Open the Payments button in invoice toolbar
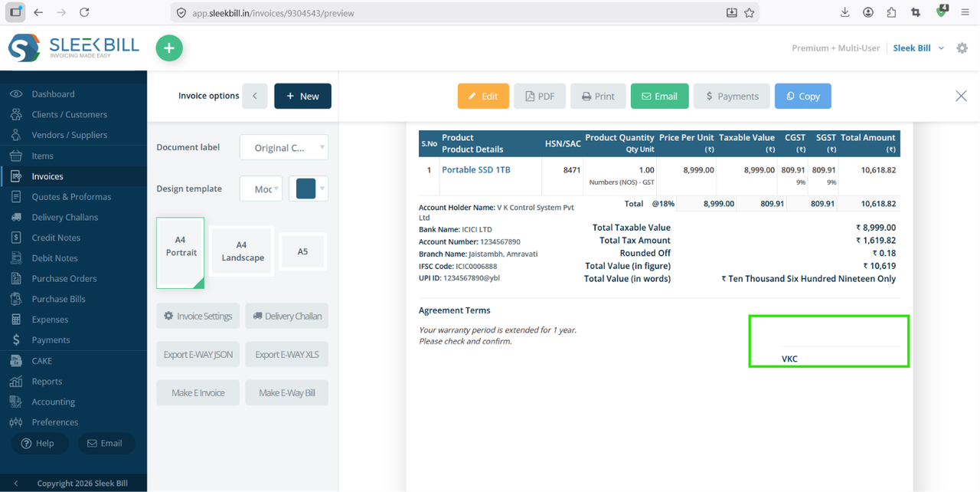The width and height of the screenshot is (980, 492). click(x=732, y=96)
